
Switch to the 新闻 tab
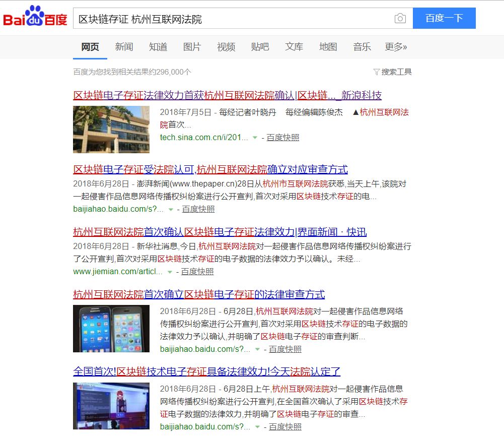point(124,47)
